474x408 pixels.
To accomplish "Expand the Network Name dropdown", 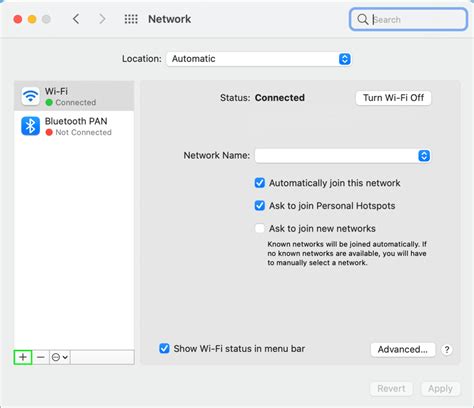I will pos(342,156).
